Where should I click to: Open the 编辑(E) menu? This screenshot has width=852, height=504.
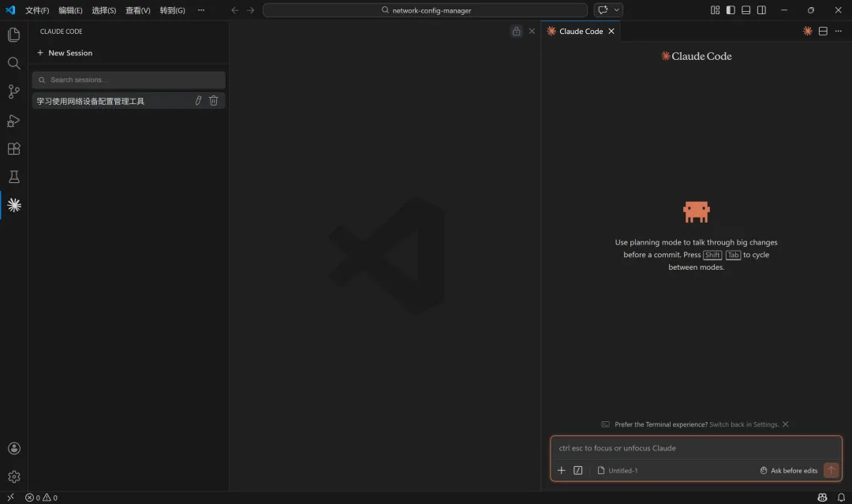71,10
